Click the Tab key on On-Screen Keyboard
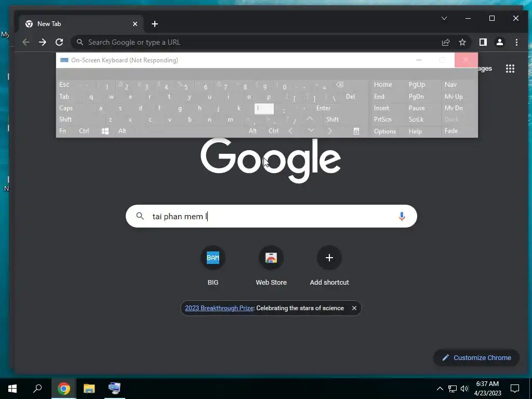The image size is (532, 399). pyautogui.click(x=64, y=97)
